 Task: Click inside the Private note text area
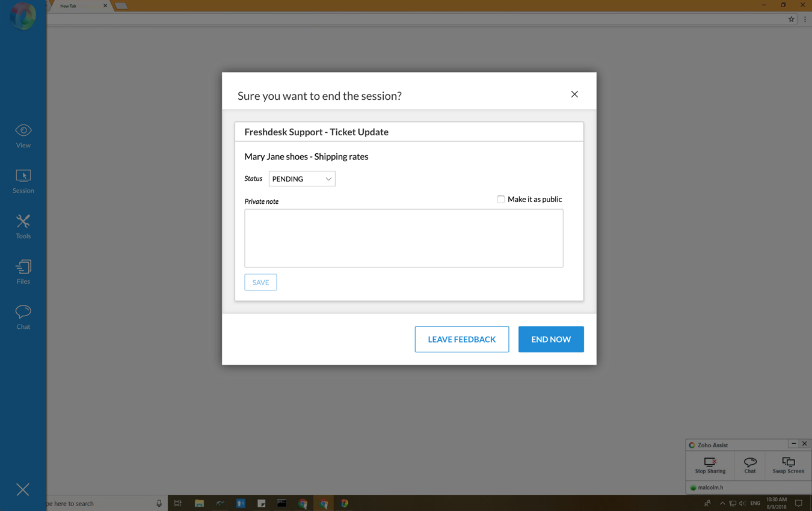(404, 238)
